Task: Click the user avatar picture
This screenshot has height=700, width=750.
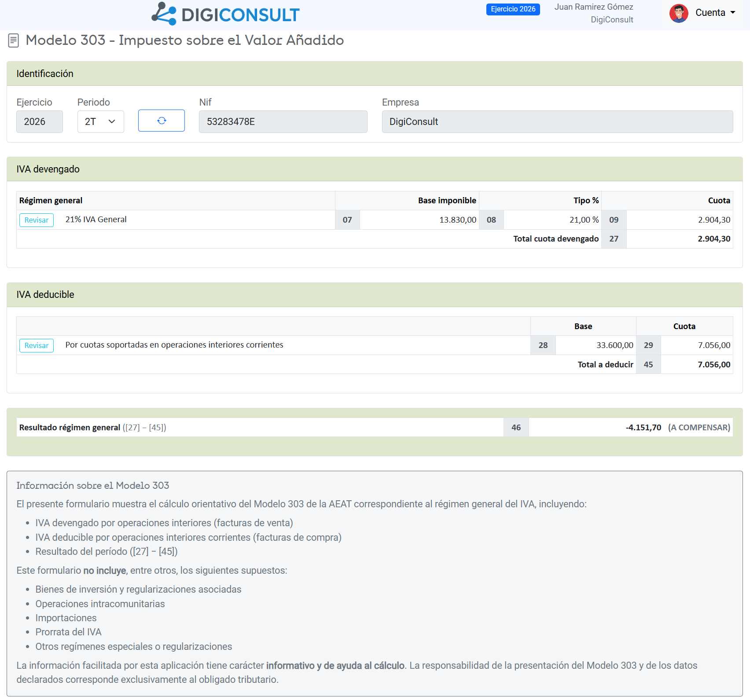Action: 679,14
